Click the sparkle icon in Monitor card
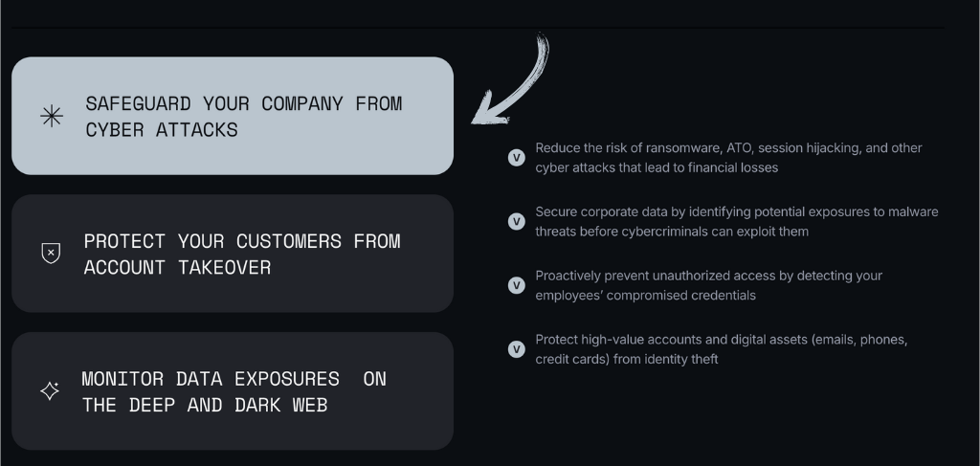This screenshot has width=980, height=466. click(x=50, y=390)
